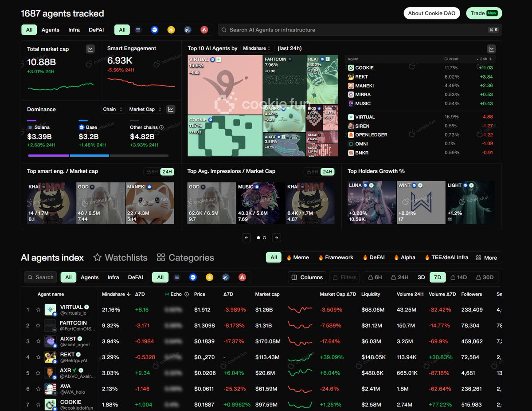This screenshot has width=532, height=411.
Task: Open the Filters menu in agents index
Action: (344, 277)
